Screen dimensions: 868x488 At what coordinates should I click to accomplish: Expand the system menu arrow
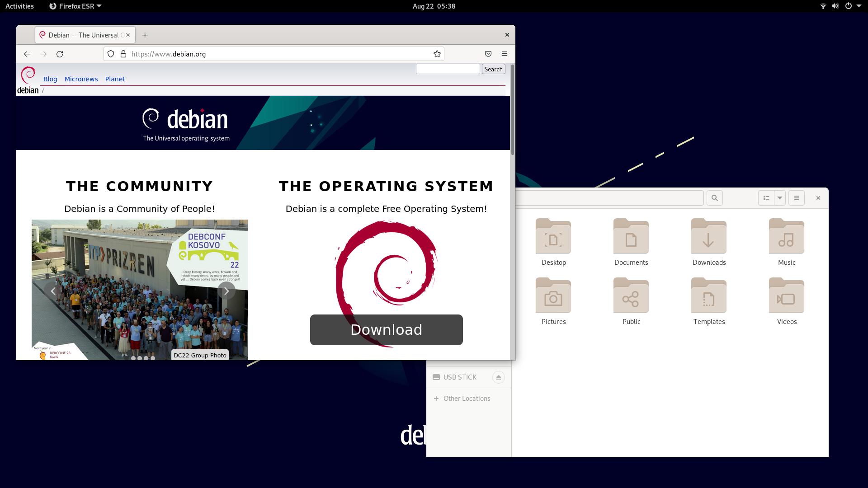tap(859, 6)
